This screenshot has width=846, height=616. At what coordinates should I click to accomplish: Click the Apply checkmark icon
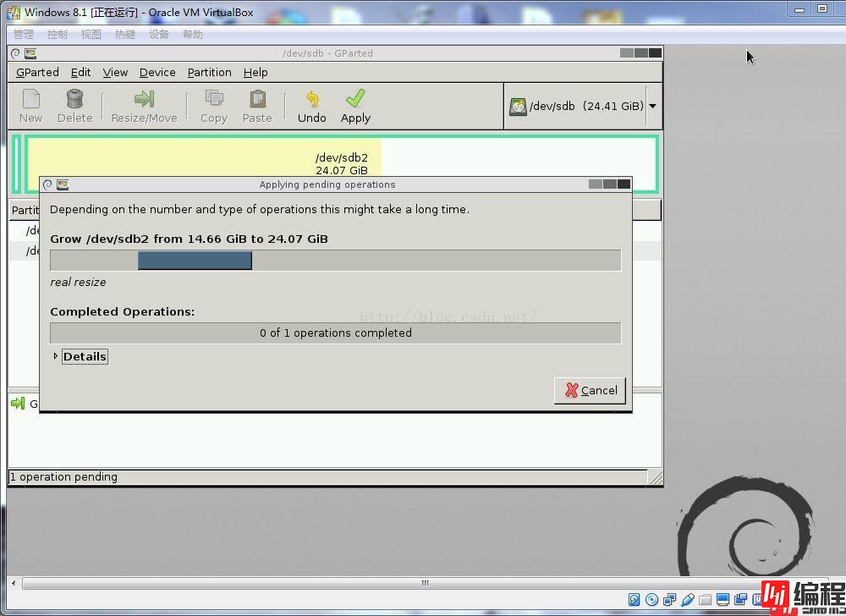(355, 100)
